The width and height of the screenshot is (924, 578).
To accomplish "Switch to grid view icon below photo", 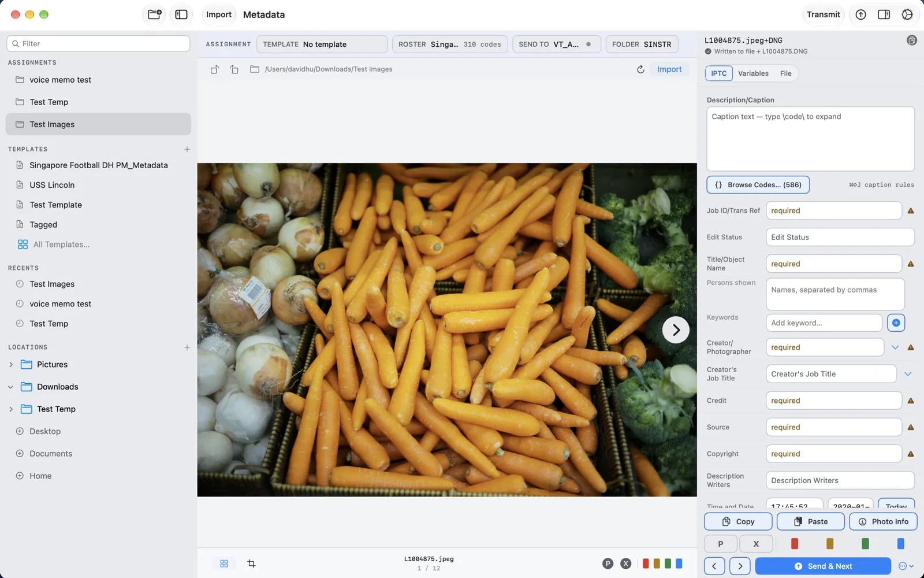I will (224, 564).
